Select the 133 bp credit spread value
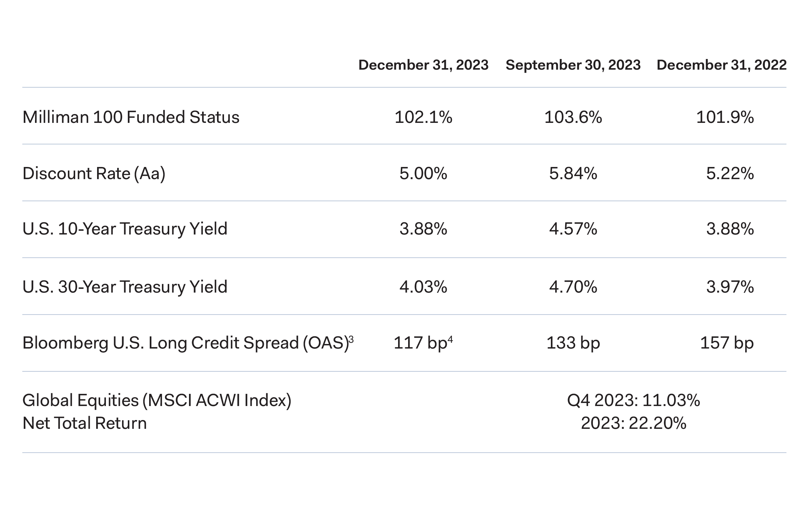The height and width of the screenshot is (507, 812). coord(573,343)
